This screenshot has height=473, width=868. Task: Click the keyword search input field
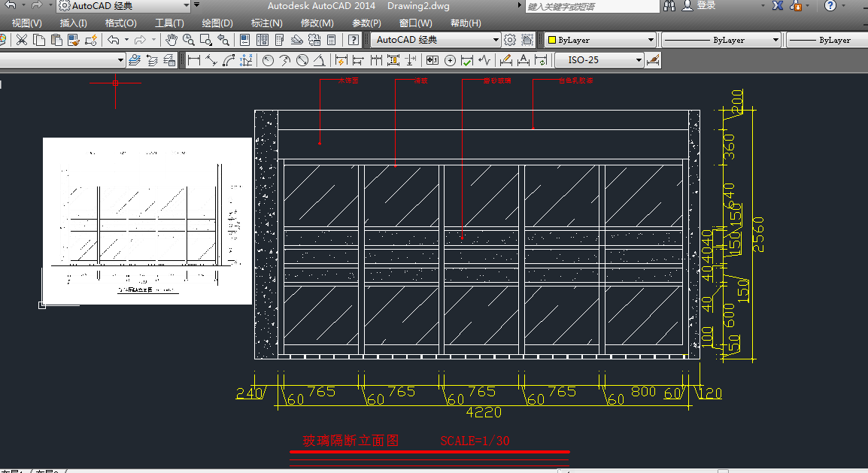click(590, 6)
